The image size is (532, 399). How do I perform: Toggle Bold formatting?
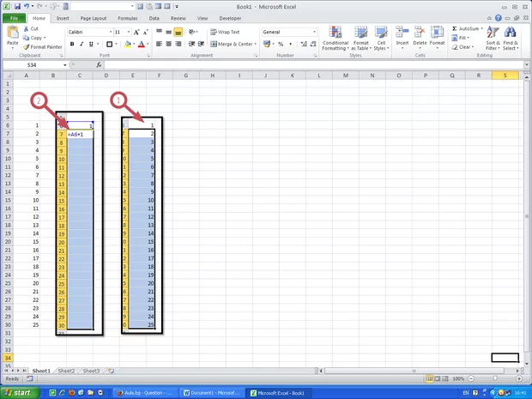(72, 44)
